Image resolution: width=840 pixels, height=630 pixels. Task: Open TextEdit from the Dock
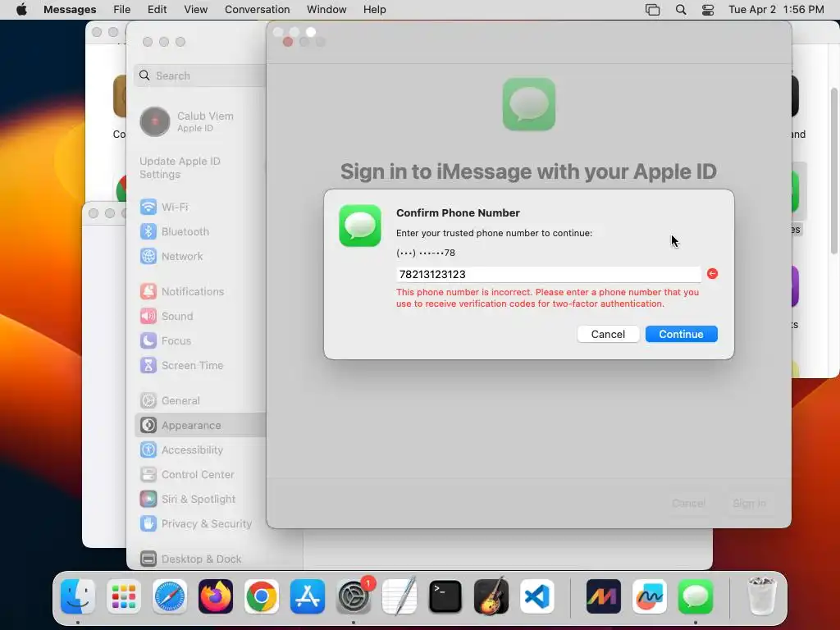pyautogui.click(x=399, y=596)
